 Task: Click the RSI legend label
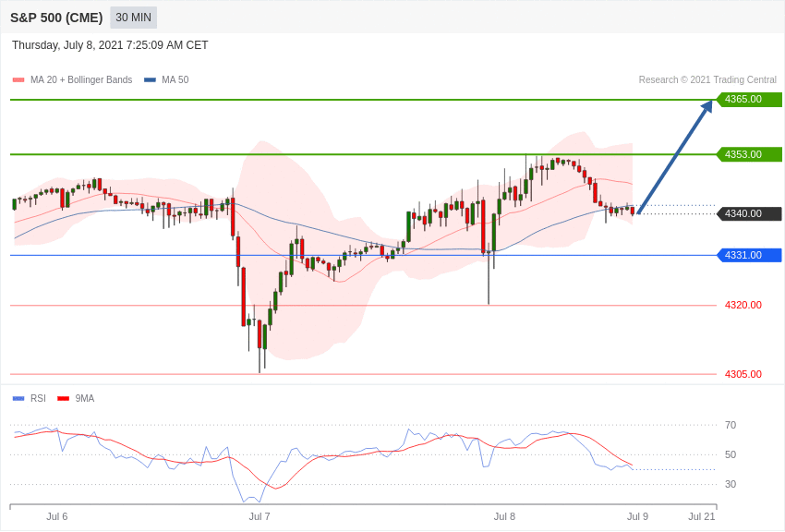point(38,398)
